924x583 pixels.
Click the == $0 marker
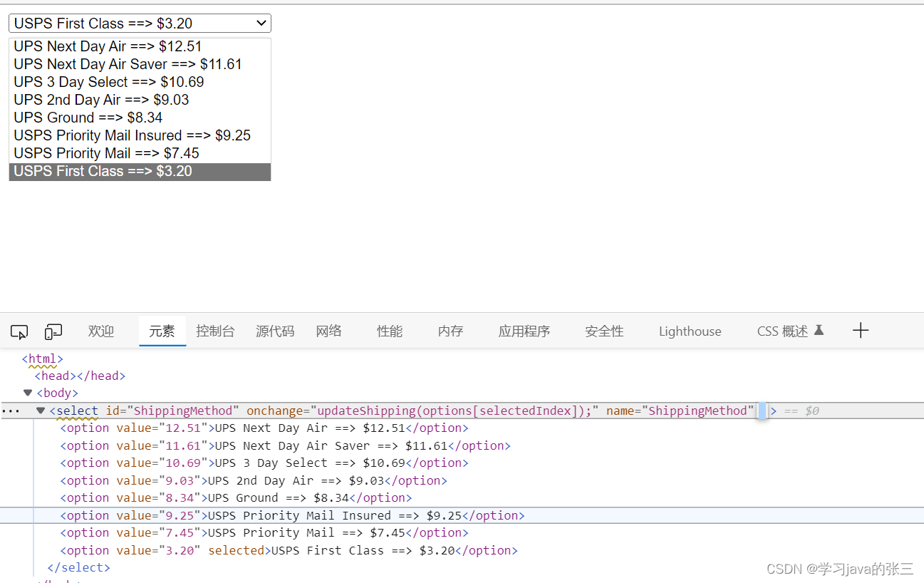pos(801,411)
